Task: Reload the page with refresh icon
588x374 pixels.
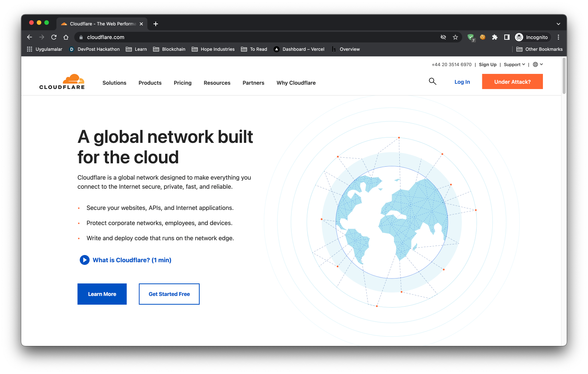Action: pos(53,37)
